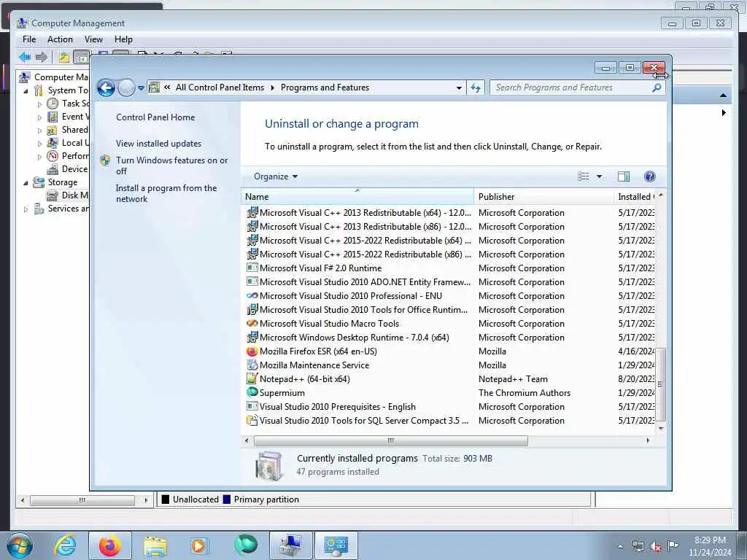This screenshot has height=560, width=747.
Task: Open the Help menu
Action: coord(123,39)
